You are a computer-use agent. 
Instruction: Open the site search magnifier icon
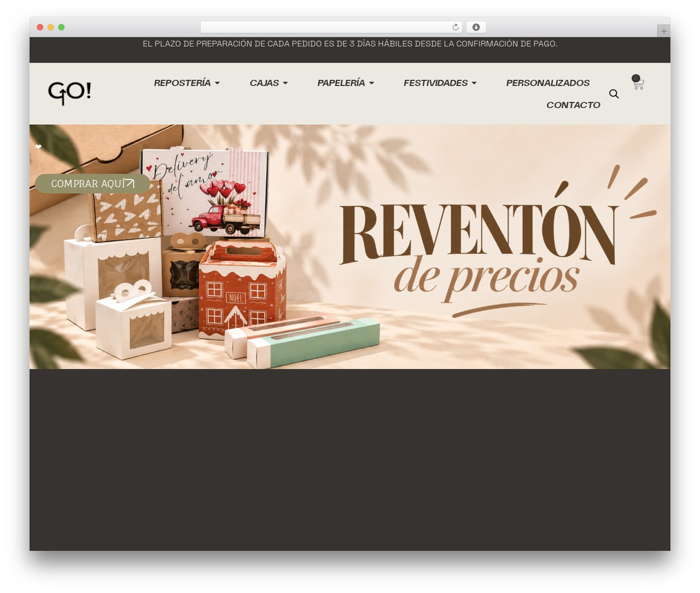(x=614, y=94)
